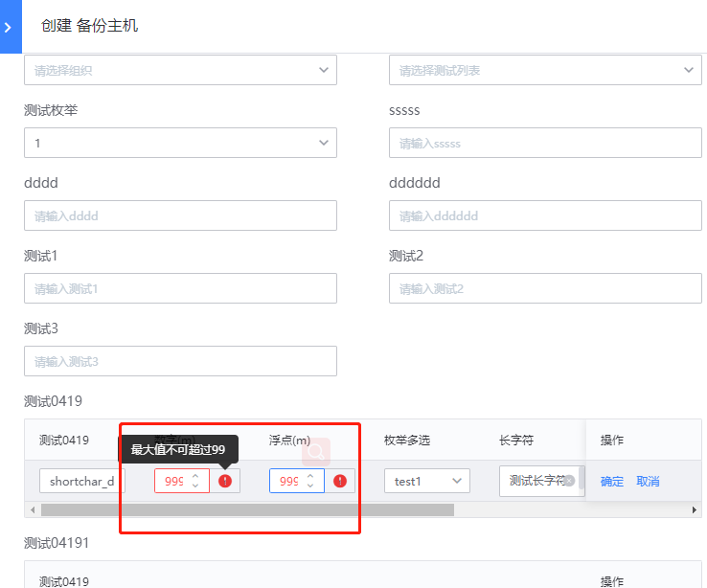Open the test1 枚举多选 dropdown
707x588 pixels.
[427, 481]
